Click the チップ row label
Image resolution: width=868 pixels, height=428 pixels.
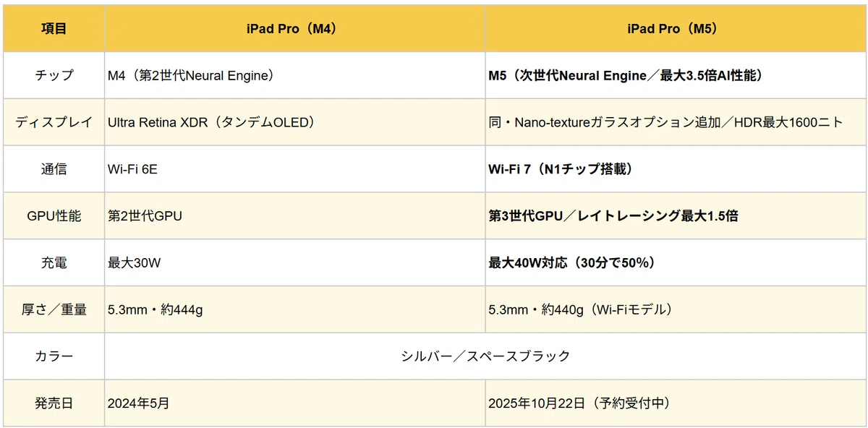54,75
